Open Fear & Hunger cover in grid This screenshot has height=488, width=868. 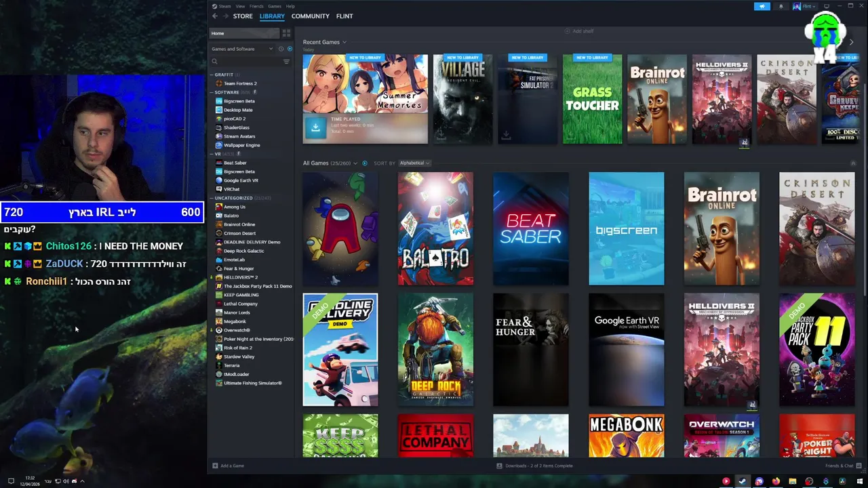531,350
